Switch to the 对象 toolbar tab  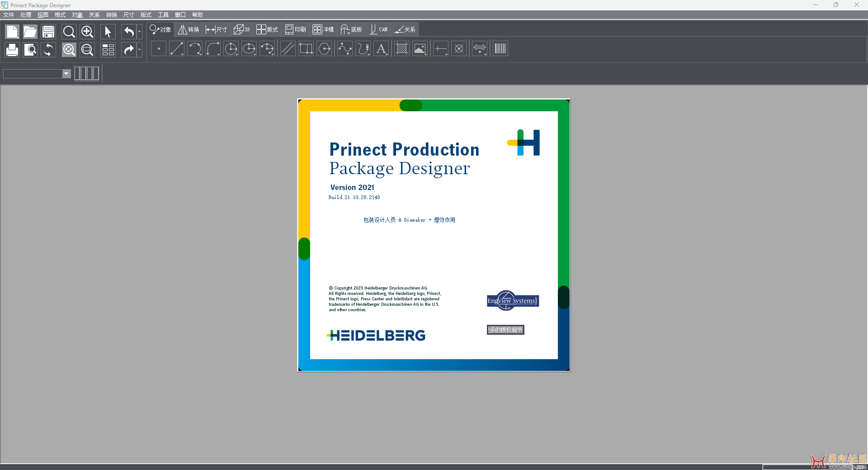(160, 29)
